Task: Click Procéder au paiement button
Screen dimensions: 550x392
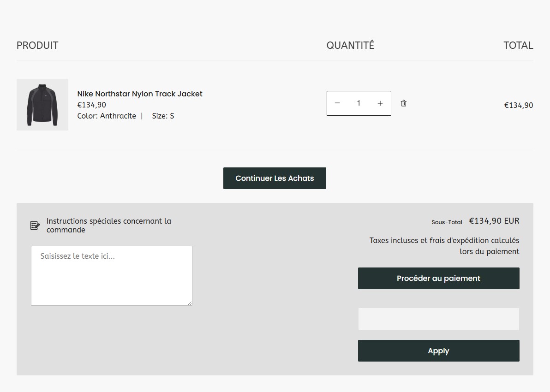Action: [438, 278]
